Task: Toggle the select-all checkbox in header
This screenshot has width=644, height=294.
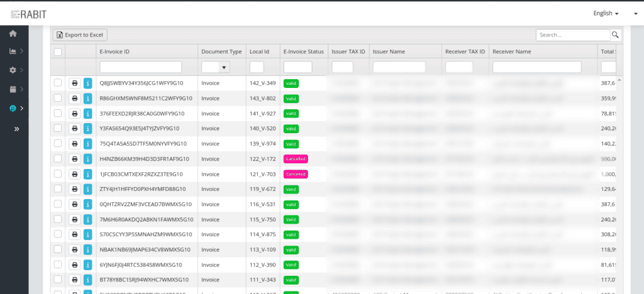Action: tap(58, 52)
